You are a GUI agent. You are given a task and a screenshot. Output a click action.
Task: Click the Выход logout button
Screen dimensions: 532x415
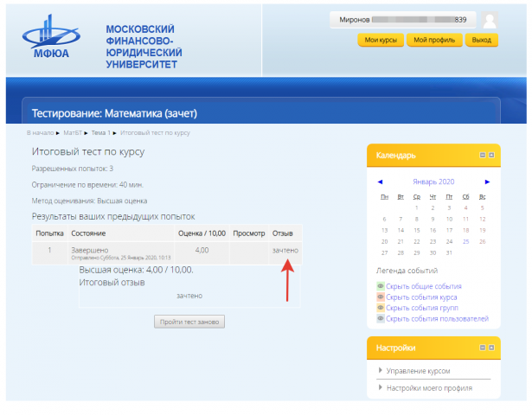(x=482, y=40)
